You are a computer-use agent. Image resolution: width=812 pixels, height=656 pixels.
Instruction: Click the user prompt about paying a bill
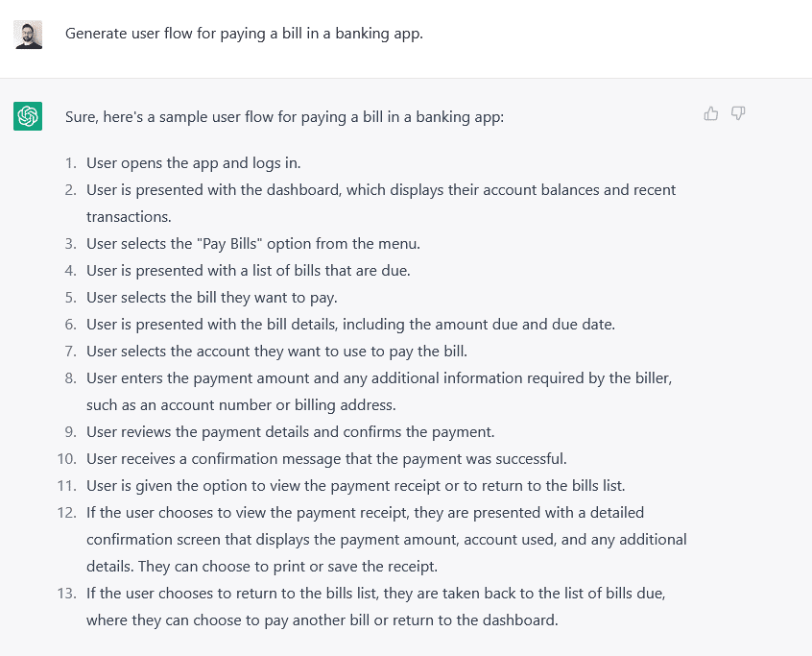[244, 34]
